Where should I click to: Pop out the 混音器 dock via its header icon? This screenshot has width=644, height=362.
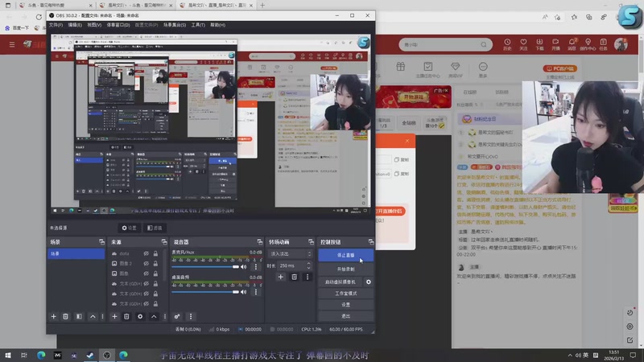(x=259, y=242)
